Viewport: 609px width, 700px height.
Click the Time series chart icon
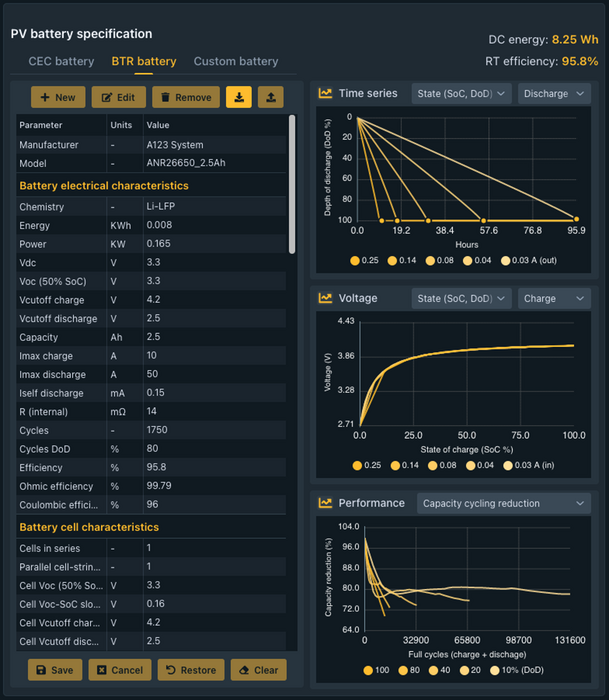coord(325,93)
